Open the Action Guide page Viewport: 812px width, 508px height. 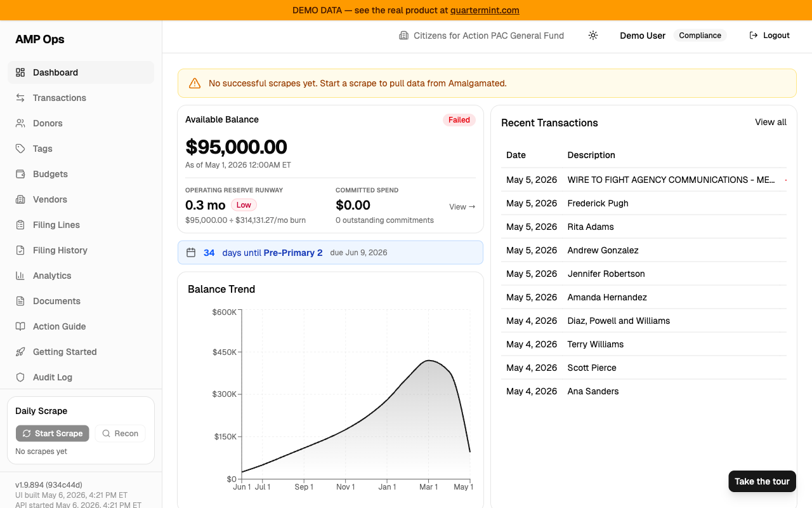81,326
